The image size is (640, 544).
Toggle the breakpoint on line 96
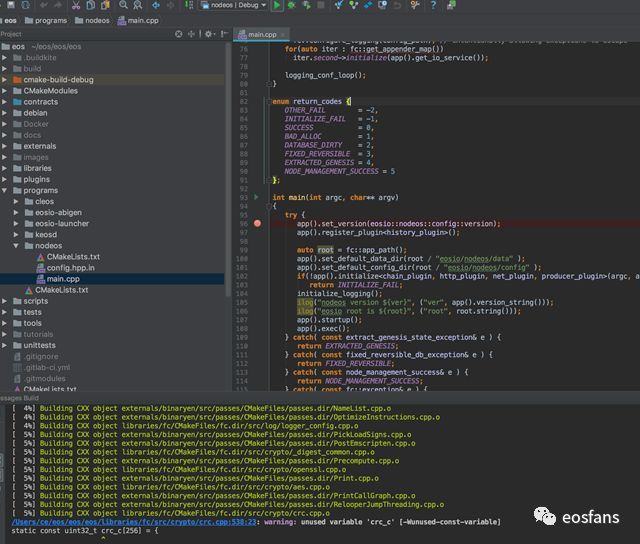257,223
